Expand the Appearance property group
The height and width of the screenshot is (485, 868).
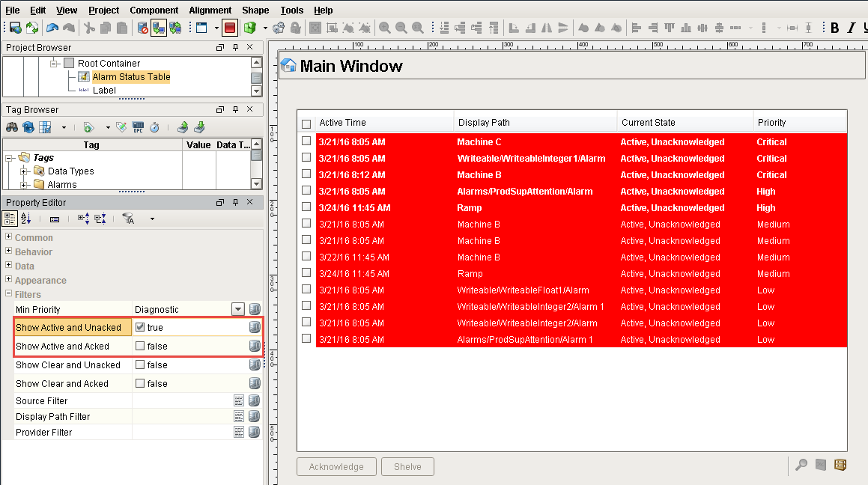pyautogui.click(x=9, y=280)
